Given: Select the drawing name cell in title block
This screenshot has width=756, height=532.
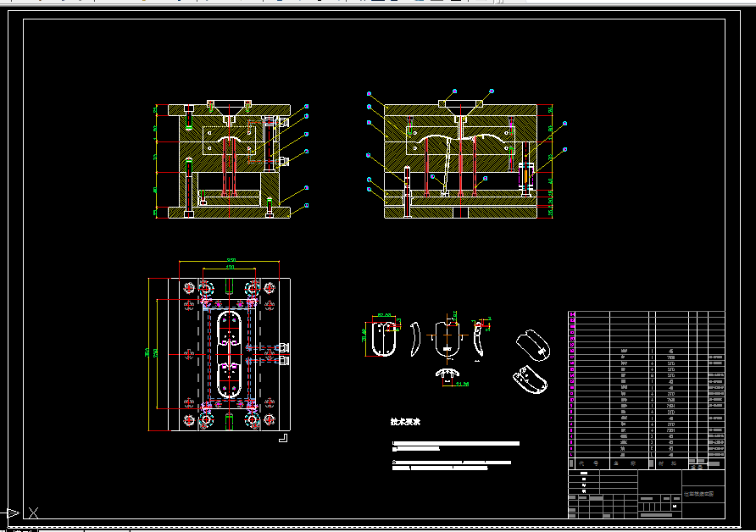Looking at the screenshot, I should (x=703, y=494).
